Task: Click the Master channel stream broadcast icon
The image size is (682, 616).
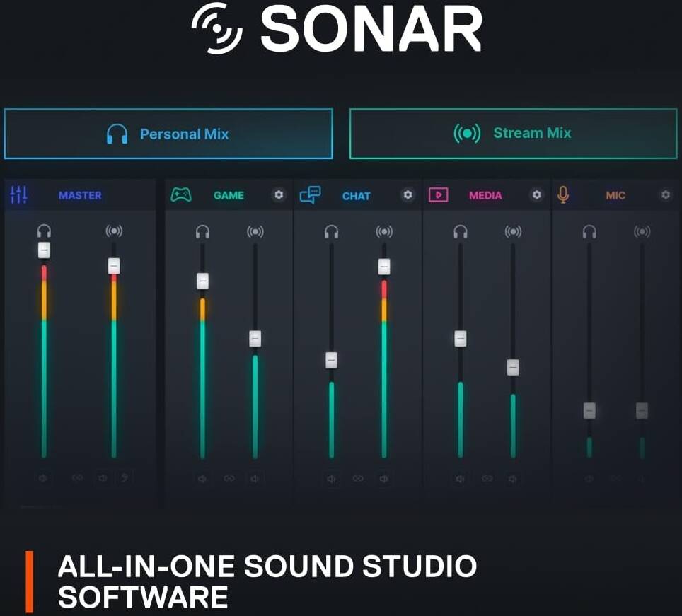Action: point(114,231)
